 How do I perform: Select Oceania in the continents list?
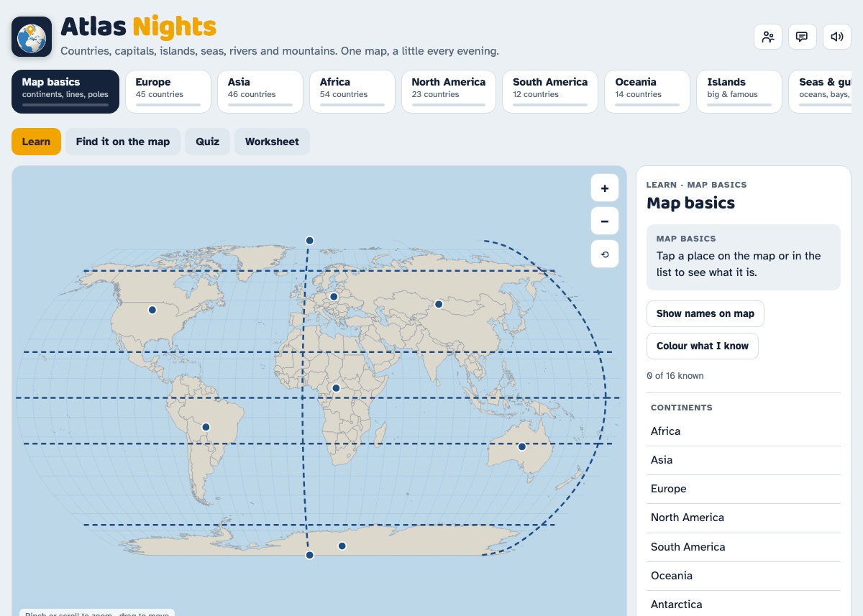(744, 576)
